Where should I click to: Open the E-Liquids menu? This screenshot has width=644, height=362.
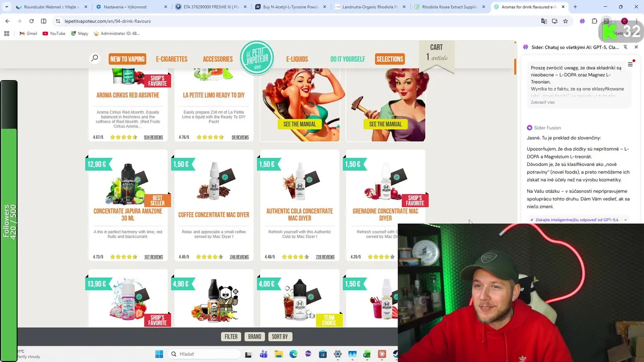(x=297, y=59)
